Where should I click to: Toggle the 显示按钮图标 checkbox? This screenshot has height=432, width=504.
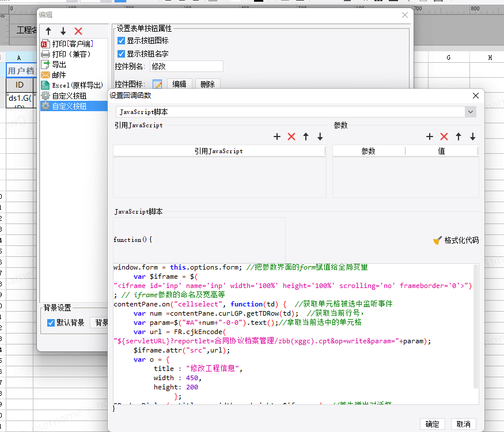121,40
